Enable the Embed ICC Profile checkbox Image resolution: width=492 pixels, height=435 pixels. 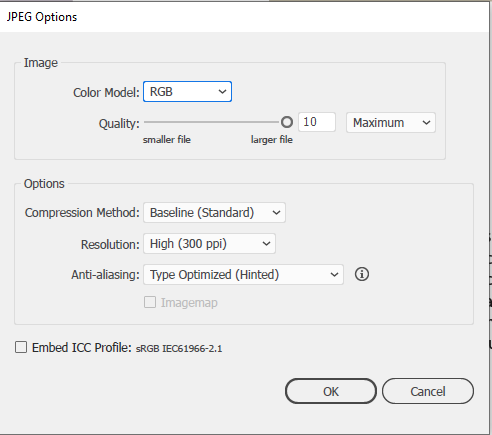[21, 347]
